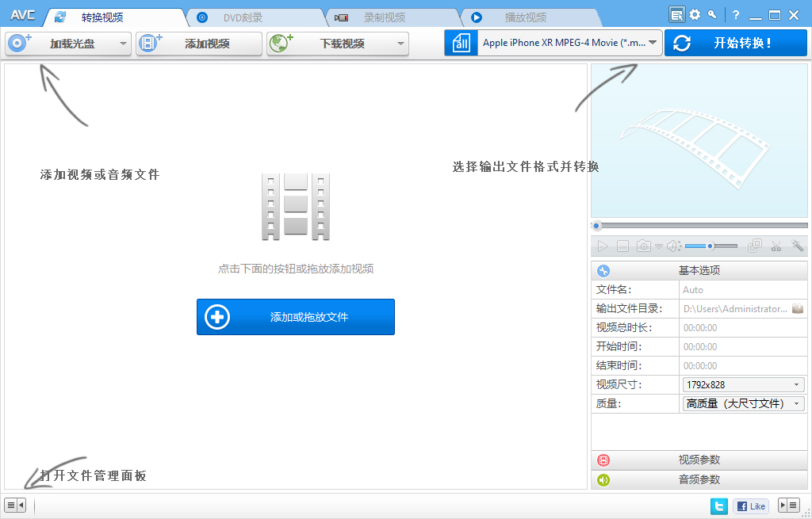
Task: Click the 开始时间 value field
Action: click(743, 347)
